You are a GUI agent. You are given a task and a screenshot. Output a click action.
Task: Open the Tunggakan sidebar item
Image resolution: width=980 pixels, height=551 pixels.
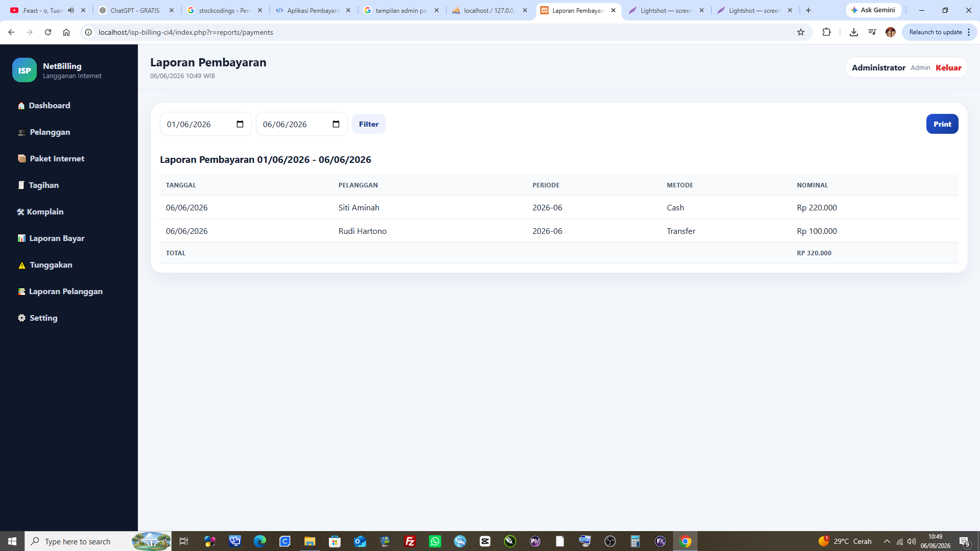(x=45, y=265)
